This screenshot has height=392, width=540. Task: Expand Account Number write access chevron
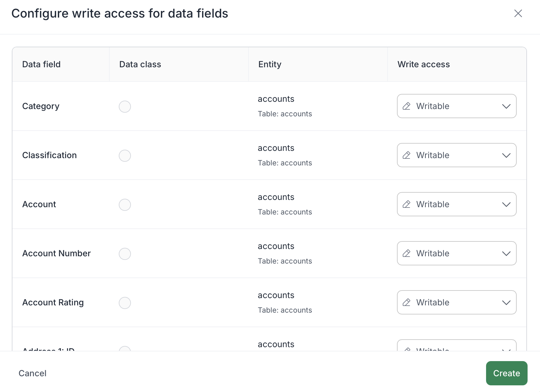506,254
